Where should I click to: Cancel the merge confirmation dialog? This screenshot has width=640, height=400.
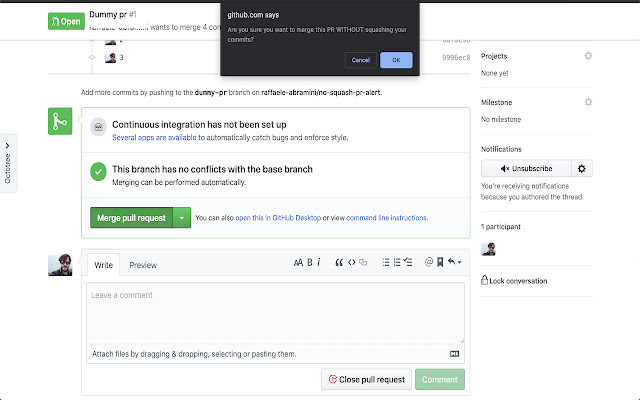[360, 60]
